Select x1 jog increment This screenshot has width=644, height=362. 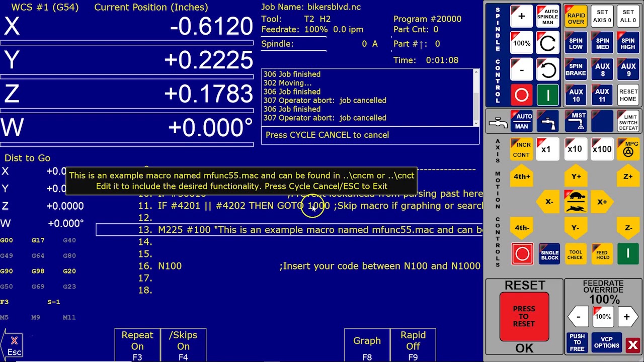point(547,149)
